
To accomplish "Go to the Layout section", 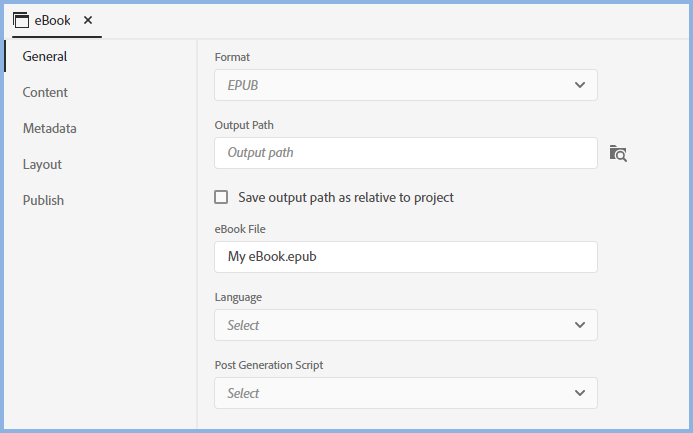I will (43, 164).
